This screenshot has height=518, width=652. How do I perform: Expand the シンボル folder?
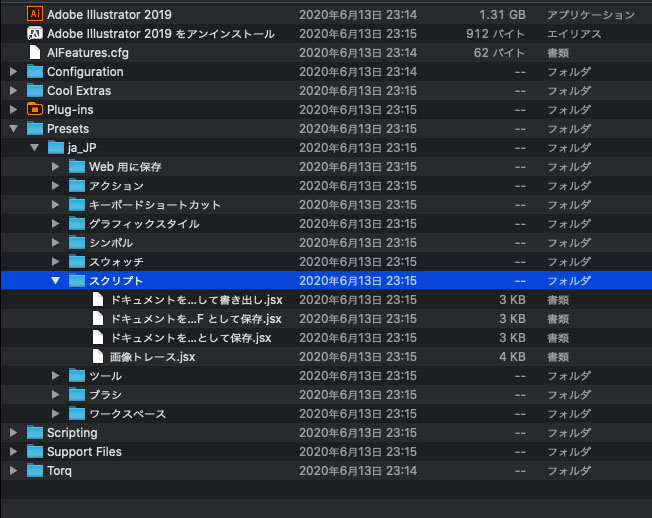pyautogui.click(x=55, y=242)
